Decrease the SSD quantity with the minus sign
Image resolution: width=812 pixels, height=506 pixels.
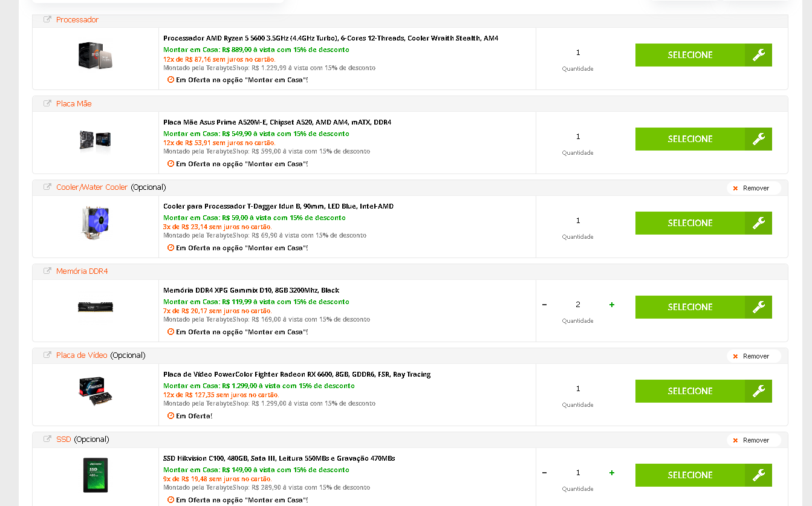[x=545, y=473]
